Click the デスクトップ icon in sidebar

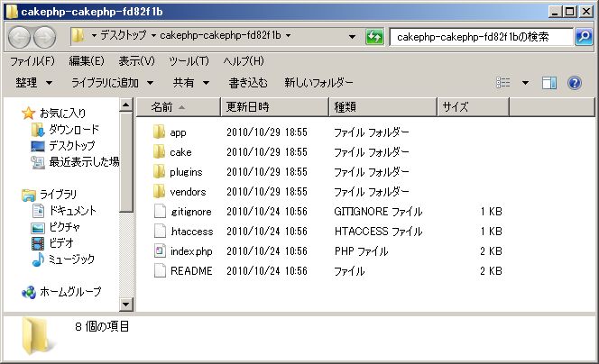coord(38,146)
